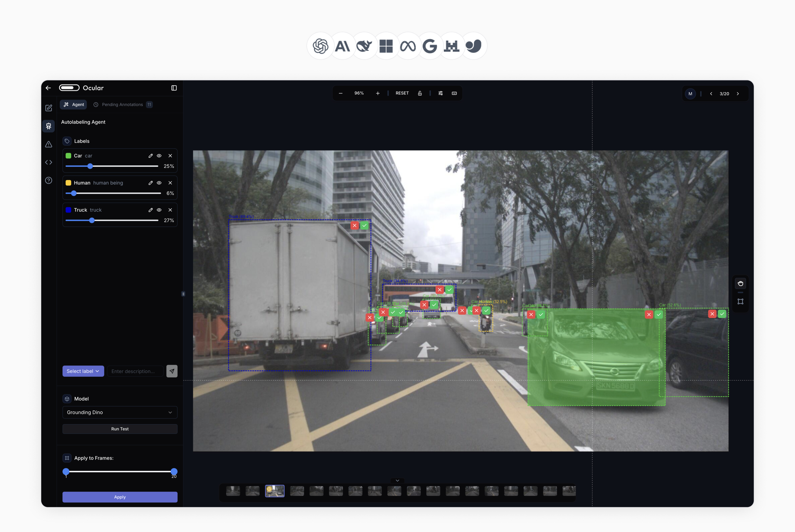Image resolution: width=795 pixels, height=532 pixels.
Task: Hide the Human label annotations
Action: click(159, 182)
